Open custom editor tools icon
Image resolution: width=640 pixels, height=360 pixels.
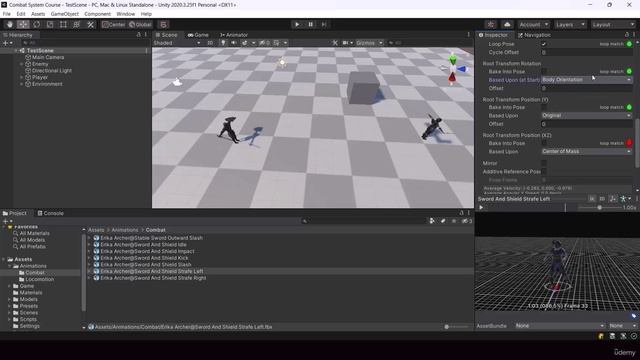click(x=90, y=24)
